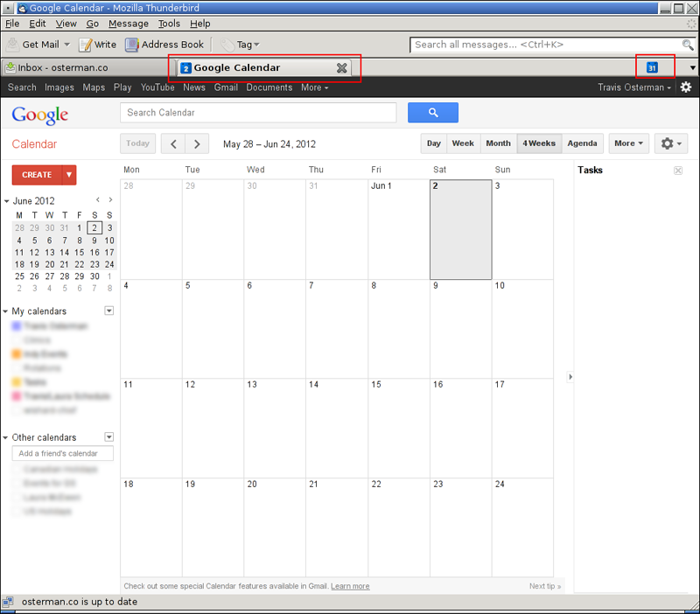Open the Get Mail dropdown arrow

(67, 45)
